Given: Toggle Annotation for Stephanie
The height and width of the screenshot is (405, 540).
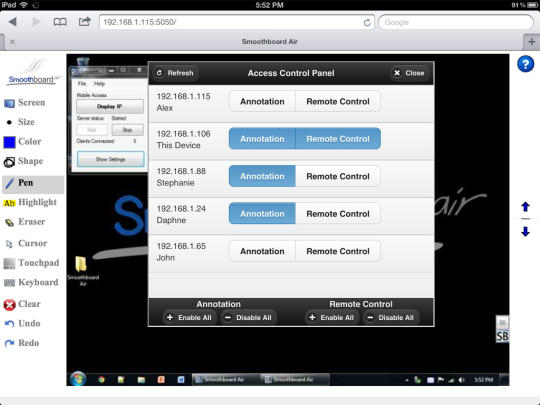Looking at the screenshot, I should 262,176.
